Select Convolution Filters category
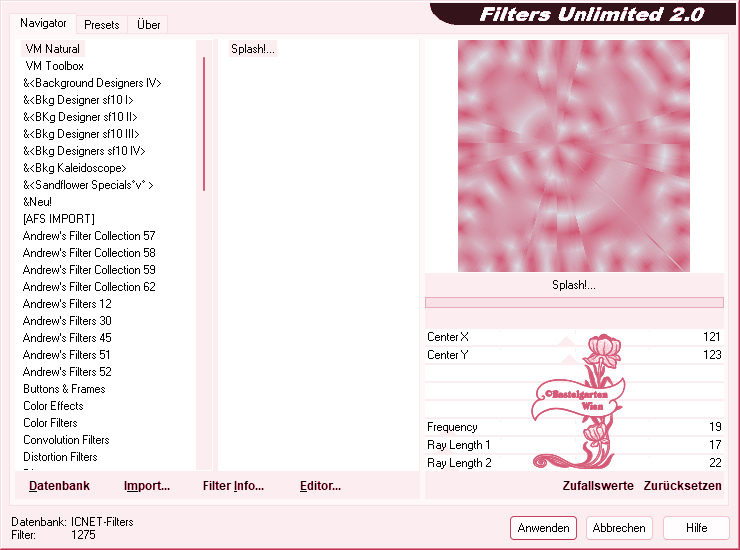The width and height of the screenshot is (740, 550). 66,440
